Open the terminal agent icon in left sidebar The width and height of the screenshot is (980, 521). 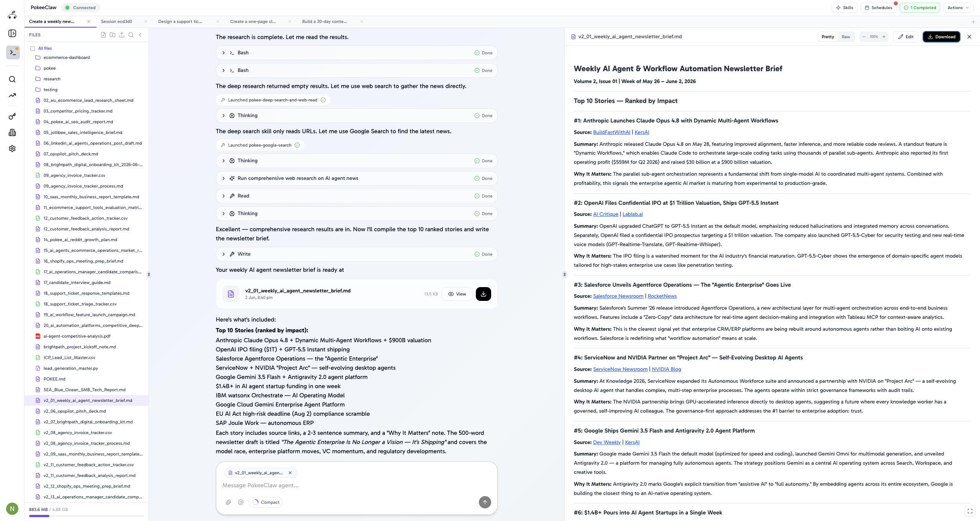pyautogui.click(x=13, y=52)
